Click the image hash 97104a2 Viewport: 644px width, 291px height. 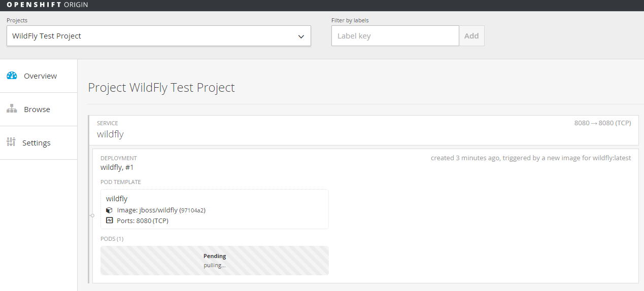pyautogui.click(x=192, y=210)
